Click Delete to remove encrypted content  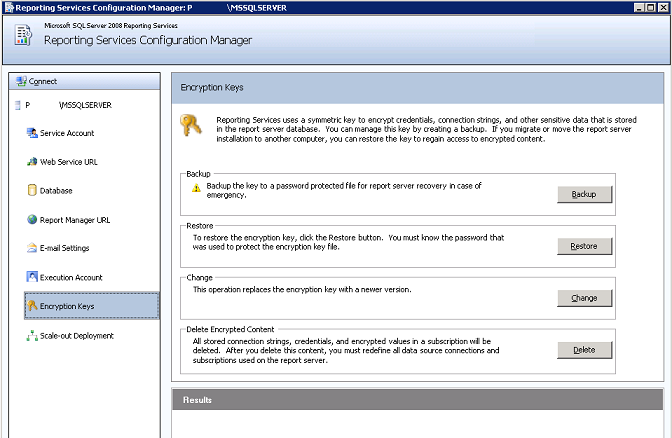pyautogui.click(x=585, y=350)
